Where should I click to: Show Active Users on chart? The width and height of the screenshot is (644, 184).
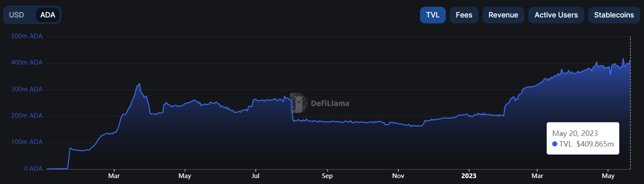point(556,15)
